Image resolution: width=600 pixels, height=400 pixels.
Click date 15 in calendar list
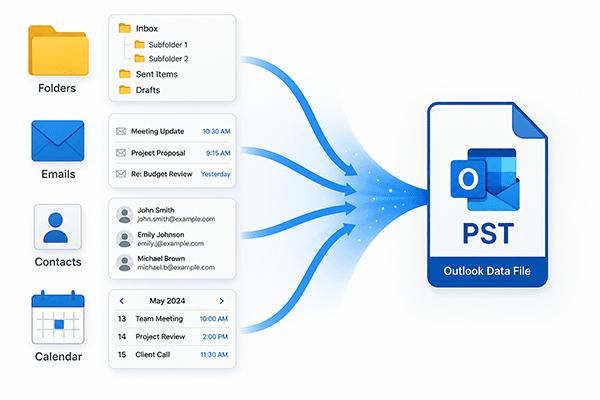click(122, 355)
